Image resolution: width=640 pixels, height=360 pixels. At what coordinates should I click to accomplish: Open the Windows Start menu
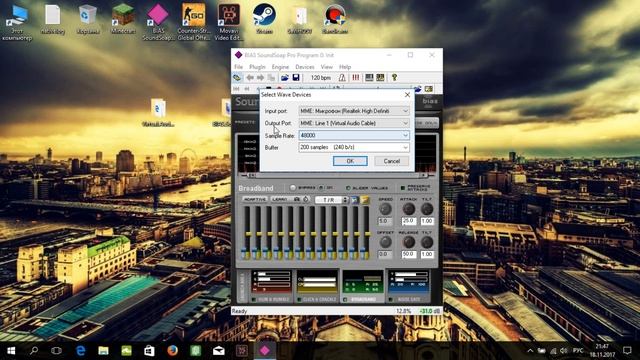(11, 351)
